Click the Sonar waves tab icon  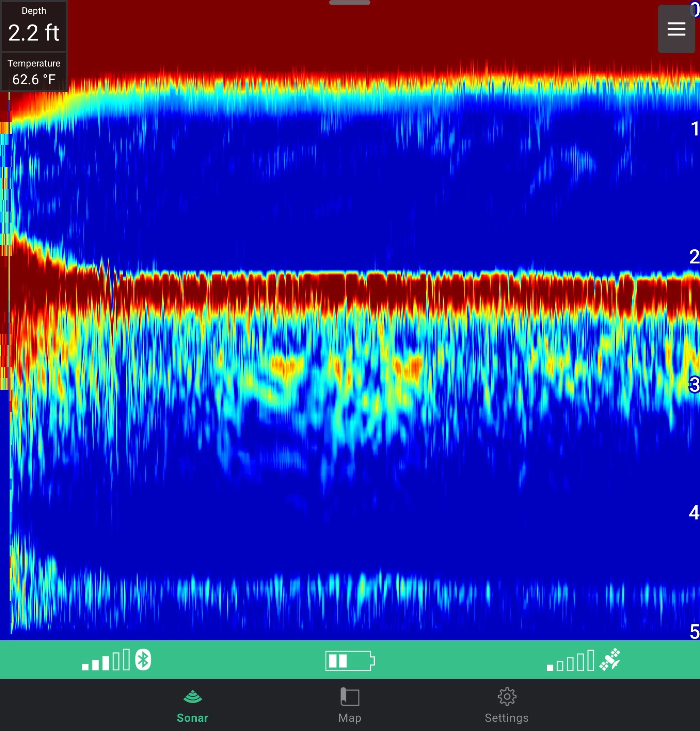tap(192, 696)
